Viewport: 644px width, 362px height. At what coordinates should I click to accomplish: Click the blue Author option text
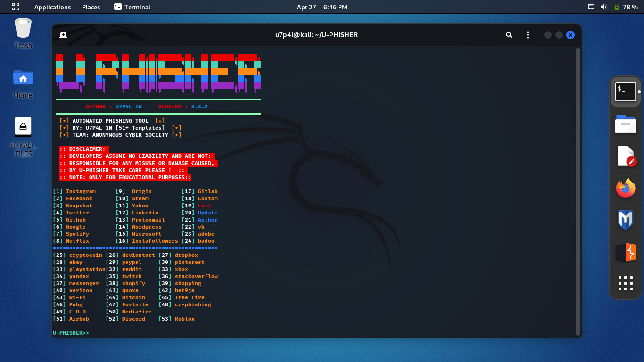208,220
